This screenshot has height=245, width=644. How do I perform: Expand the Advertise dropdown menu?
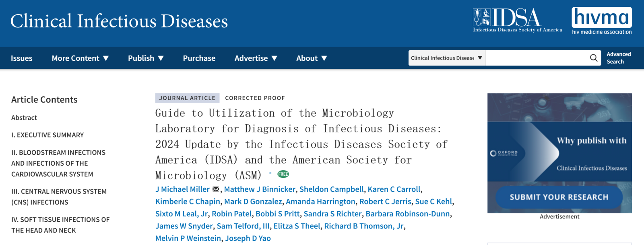pos(256,58)
